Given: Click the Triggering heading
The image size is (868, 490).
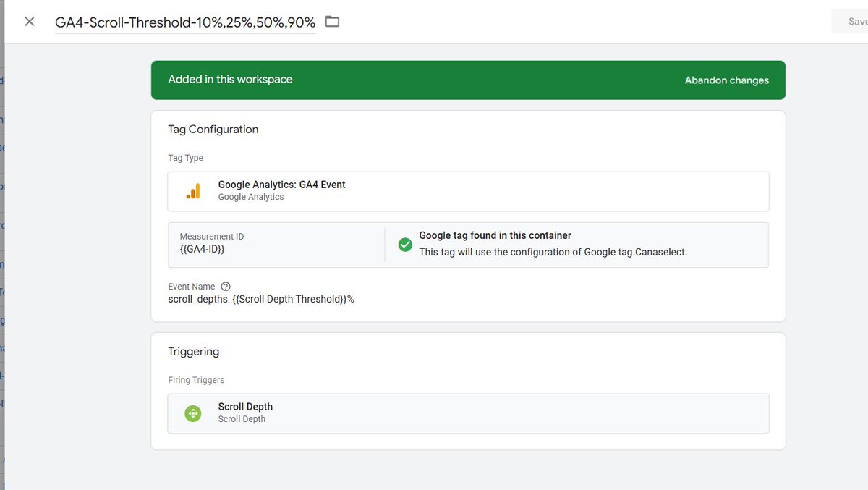Looking at the screenshot, I should point(194,352).
